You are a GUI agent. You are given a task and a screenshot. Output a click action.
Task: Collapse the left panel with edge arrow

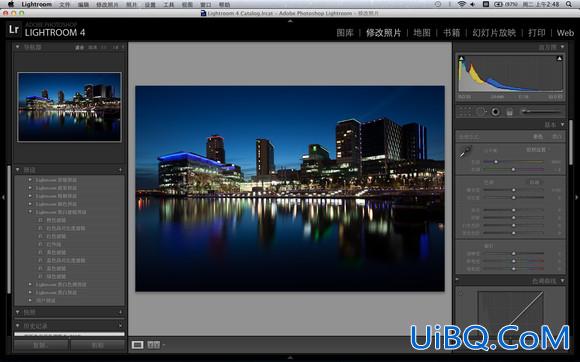(3, 198)
